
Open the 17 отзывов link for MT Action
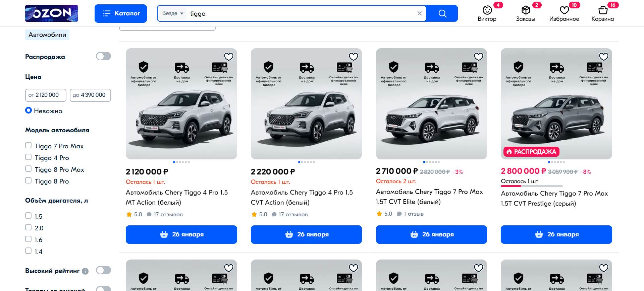[165, 214]
